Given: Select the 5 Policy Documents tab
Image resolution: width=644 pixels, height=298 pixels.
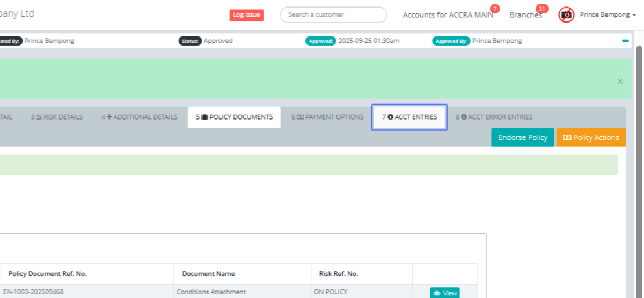Looking at the screenshot, I should tap(234, 117).
